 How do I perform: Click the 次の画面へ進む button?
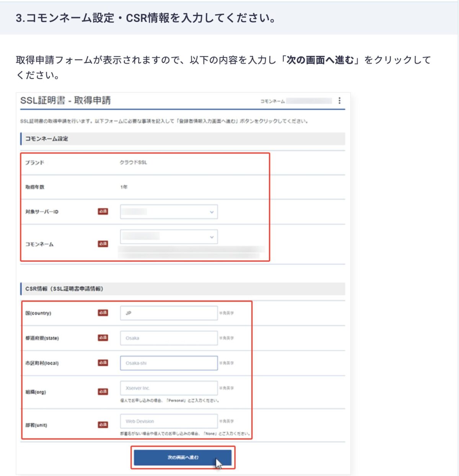[x=183, y=457]
